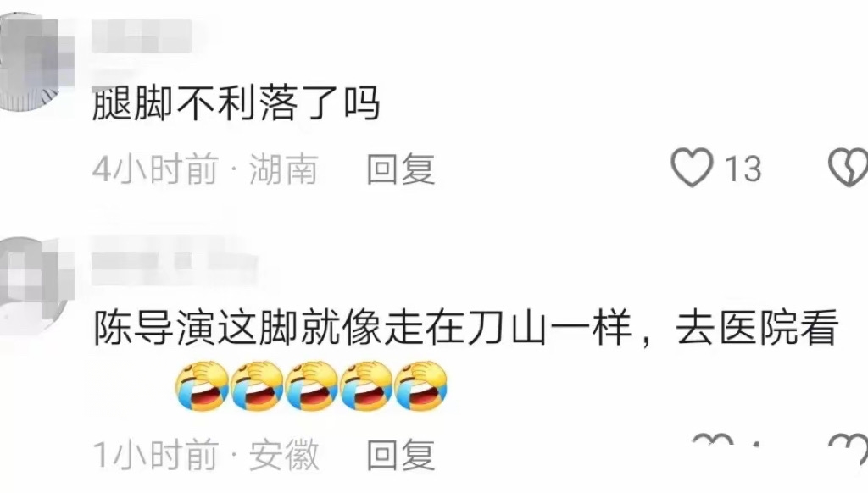Click 回复 under the Hunan comment
This screenshot has height=493, width=868.
400,169
